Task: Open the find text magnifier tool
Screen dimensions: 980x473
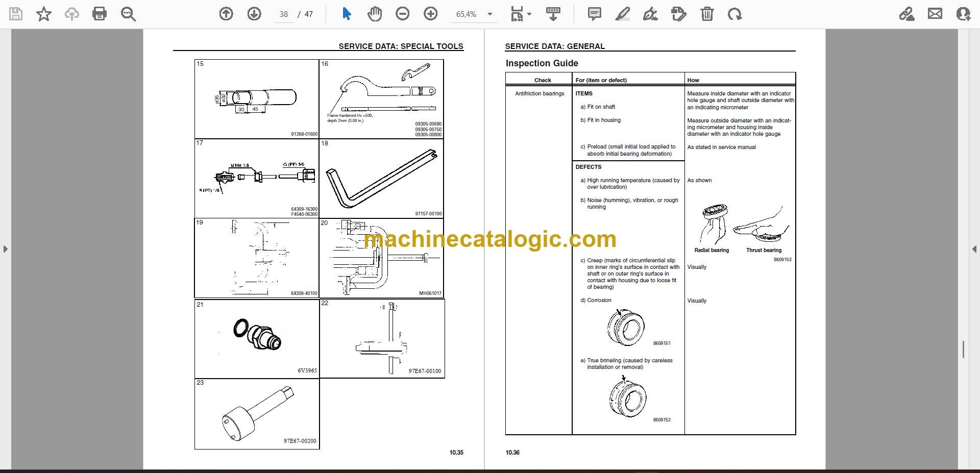Action: click(128, 14)
